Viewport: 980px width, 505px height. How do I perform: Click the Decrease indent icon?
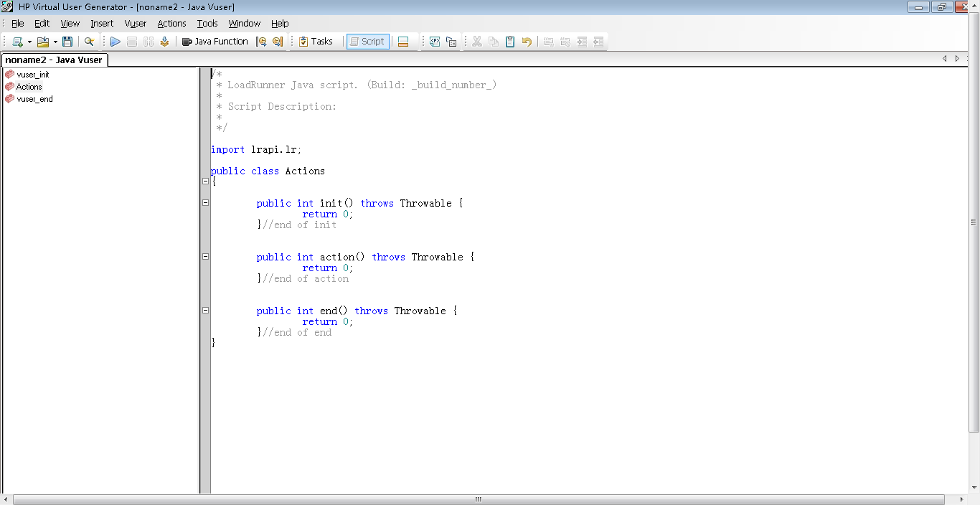pos(598,42)
